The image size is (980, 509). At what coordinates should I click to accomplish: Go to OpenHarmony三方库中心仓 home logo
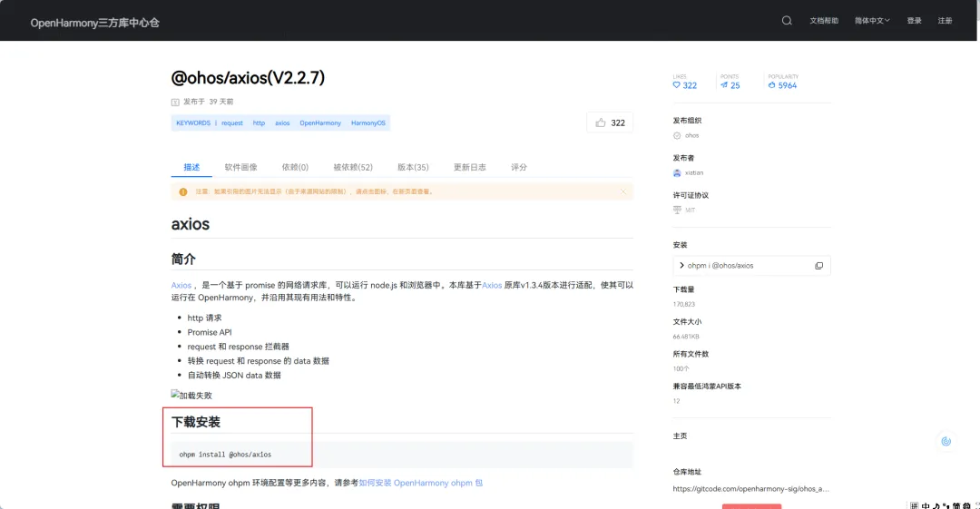click(x=95, y=23)
